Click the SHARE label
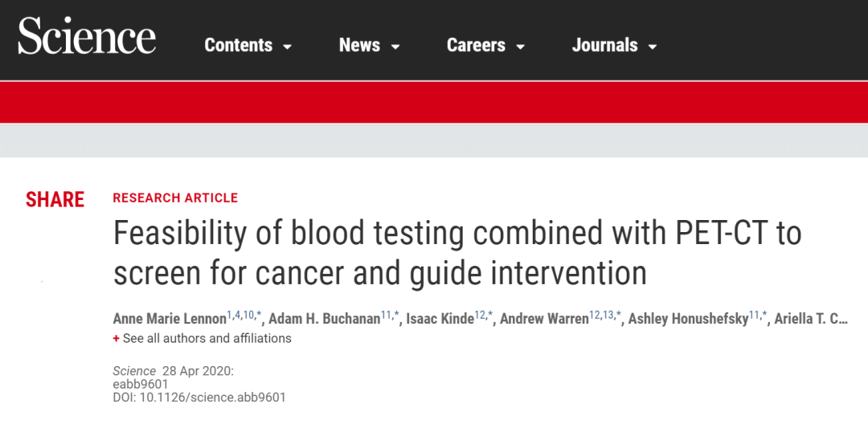The width and height of the screenshot is (868, 424). click(x=55, y=200)
